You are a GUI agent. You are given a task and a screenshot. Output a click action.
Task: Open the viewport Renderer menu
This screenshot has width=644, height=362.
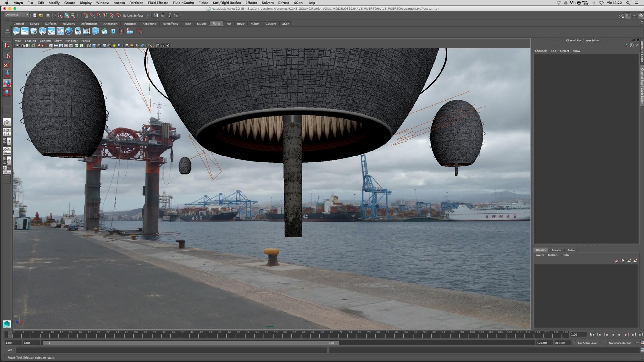coord(71,41)
